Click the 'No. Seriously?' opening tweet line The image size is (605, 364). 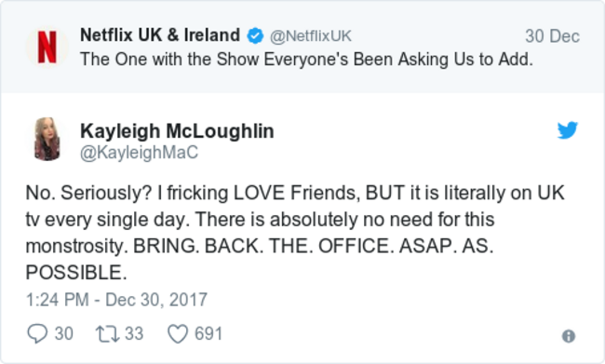coord(295,193)
